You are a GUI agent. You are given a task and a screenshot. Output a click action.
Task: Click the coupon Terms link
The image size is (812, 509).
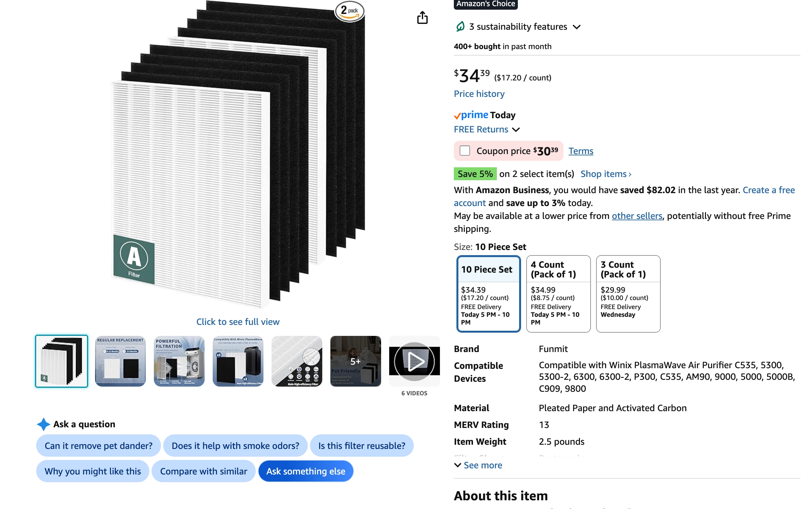[581, 151]
